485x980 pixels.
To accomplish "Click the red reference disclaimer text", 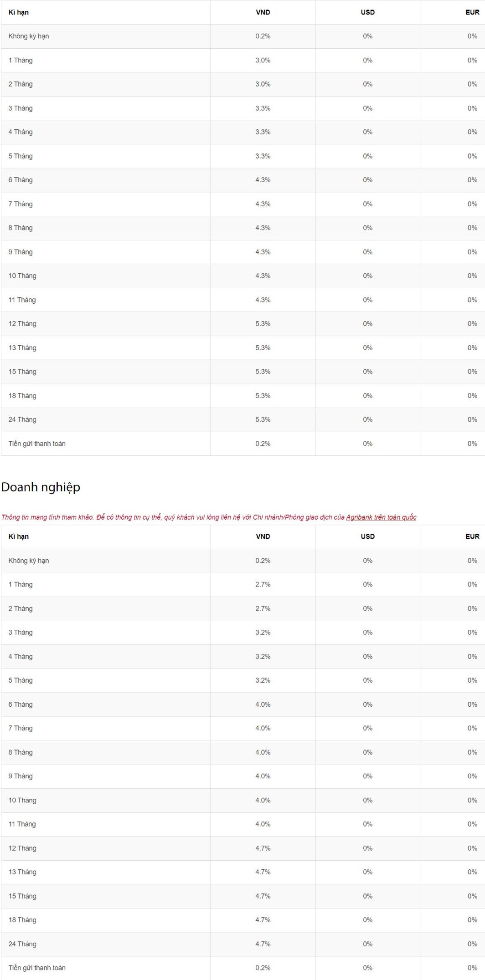I will [x=173, y=517].
